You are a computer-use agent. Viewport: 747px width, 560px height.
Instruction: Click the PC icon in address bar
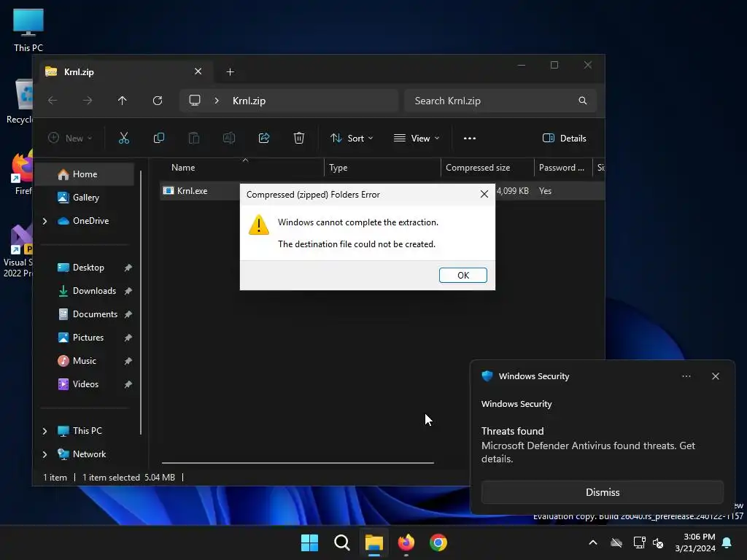(x=194, y=101)
